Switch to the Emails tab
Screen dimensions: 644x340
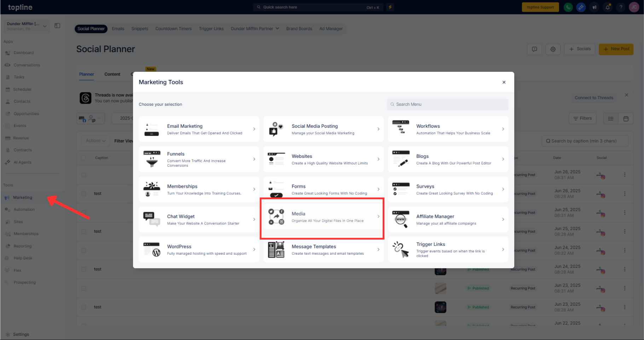pyautogui.click(x=118, y=29)
